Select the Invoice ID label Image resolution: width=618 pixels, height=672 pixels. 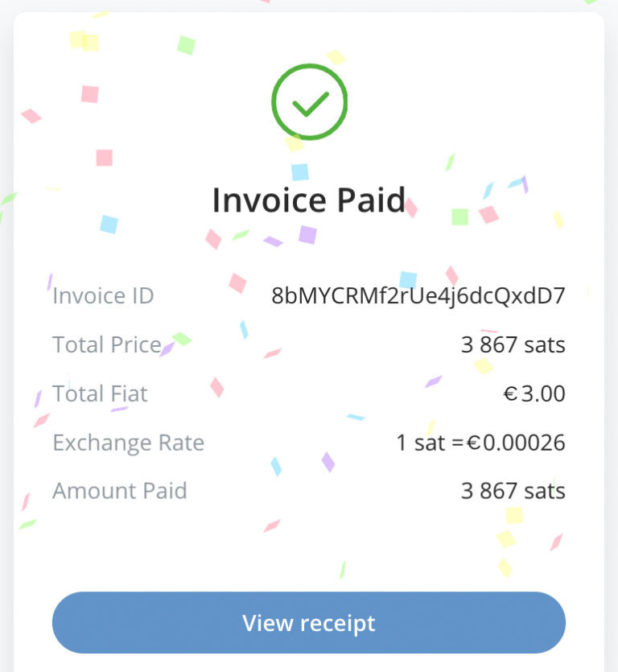tap(103, 296)
